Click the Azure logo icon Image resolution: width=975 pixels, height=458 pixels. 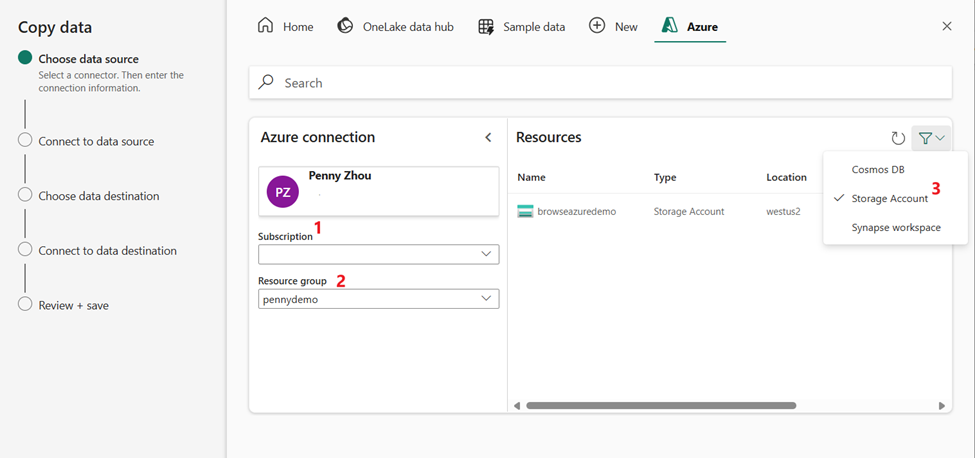point(670,26)
